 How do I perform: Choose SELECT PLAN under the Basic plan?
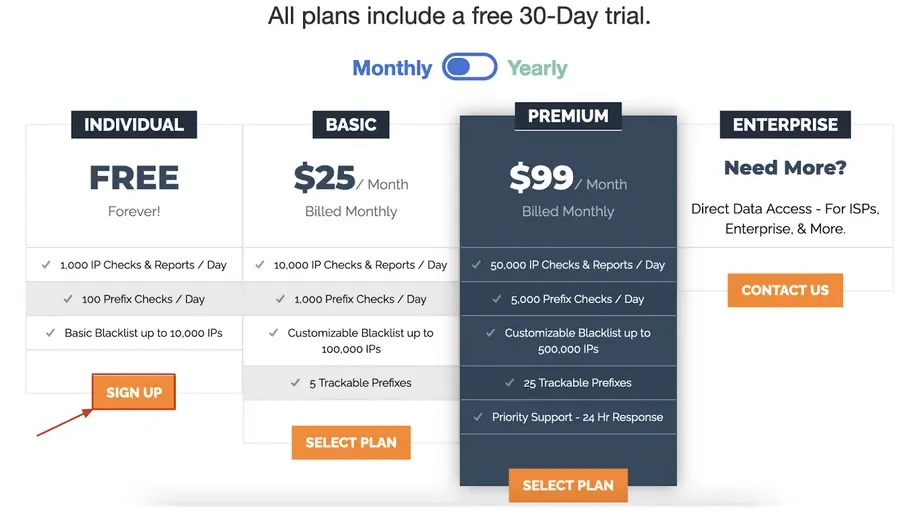pos(351,442)
